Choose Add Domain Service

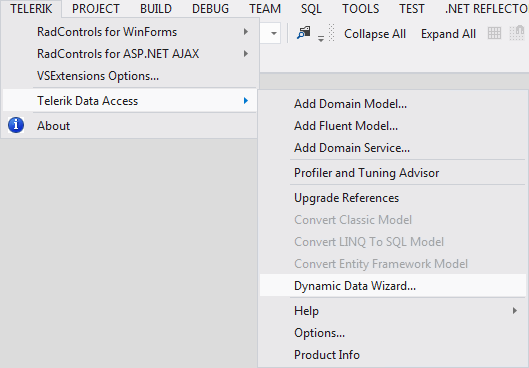coord(393,148)
